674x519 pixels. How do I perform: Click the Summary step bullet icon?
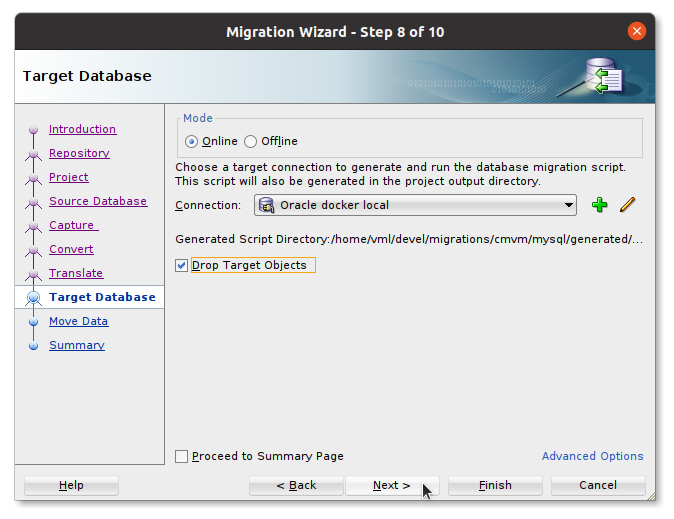tap(34, 346)
